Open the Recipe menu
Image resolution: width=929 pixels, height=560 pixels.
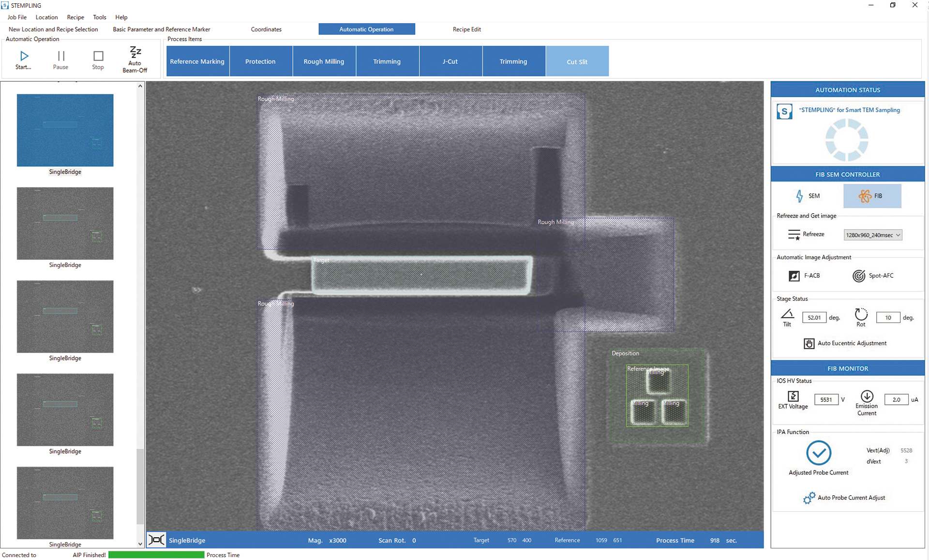pyautogui.click(x=75, y=17)
